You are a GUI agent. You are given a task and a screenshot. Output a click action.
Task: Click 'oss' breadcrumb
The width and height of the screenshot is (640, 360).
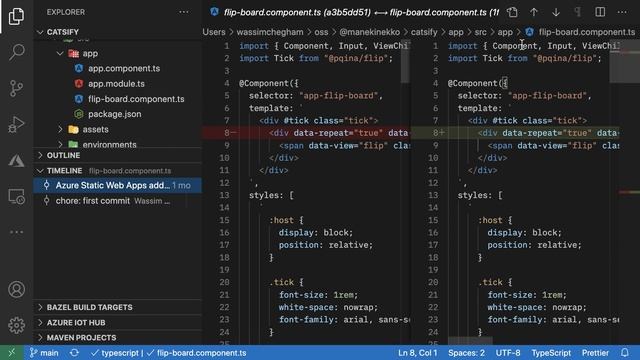coord(321,32)
